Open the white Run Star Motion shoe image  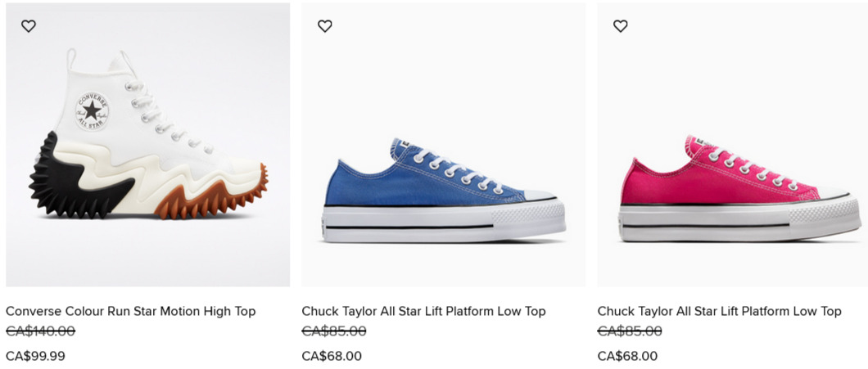(x=147, y=147)
